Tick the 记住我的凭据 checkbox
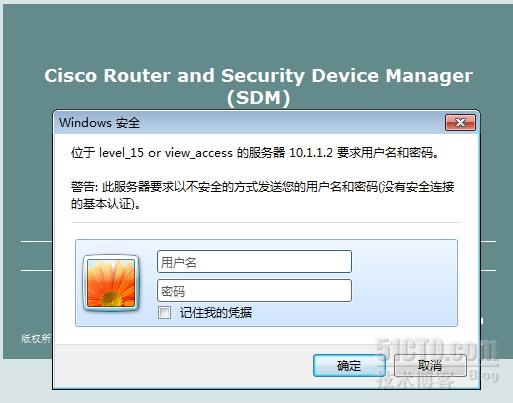The height and width of the screenshot is (403, 513). [x=164, y=313]
